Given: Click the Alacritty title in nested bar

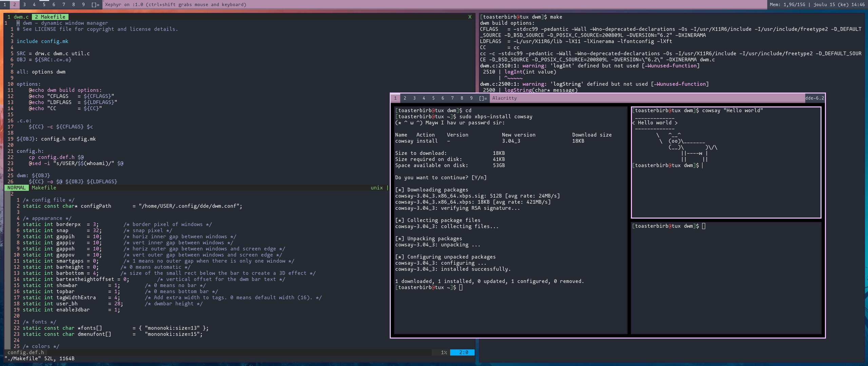Looking at the screenshot, I should coord(504,98).
